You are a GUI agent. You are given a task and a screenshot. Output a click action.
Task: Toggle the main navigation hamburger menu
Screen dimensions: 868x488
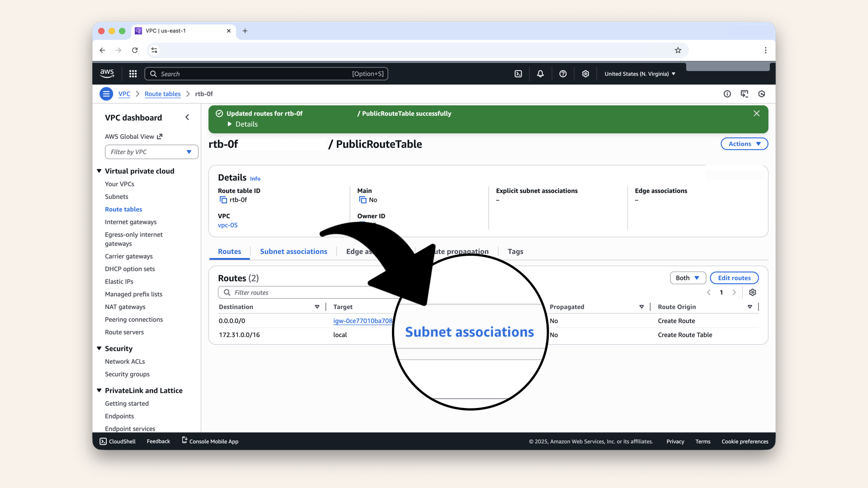[106, 94]
